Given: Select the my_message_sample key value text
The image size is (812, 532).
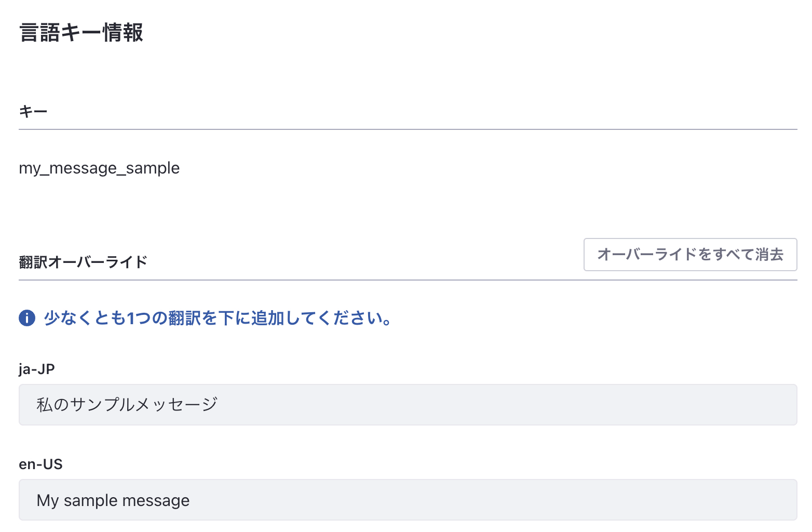Looking at the screenshot, I should 99,168.
